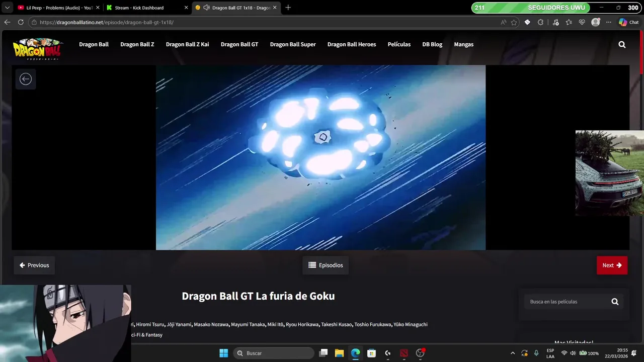This screenshot has height=362, width=644.
Task: Open the site search magnifier icon
Action: point(622,44)
